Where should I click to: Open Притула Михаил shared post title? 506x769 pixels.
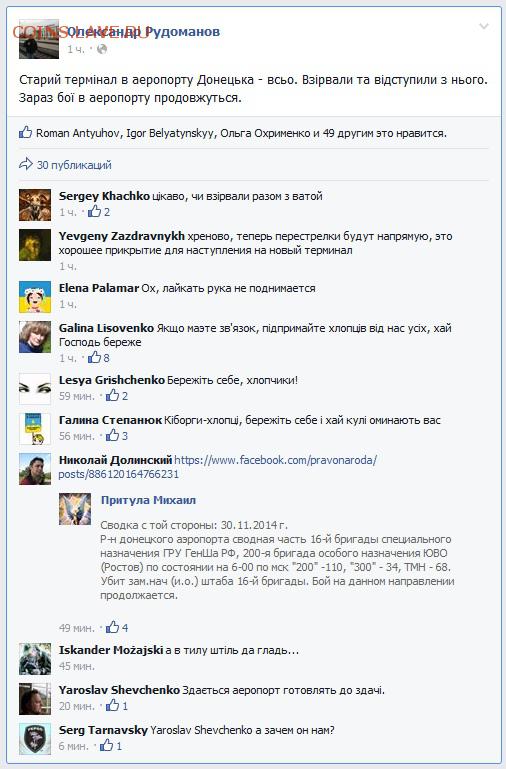click(148, 500)
